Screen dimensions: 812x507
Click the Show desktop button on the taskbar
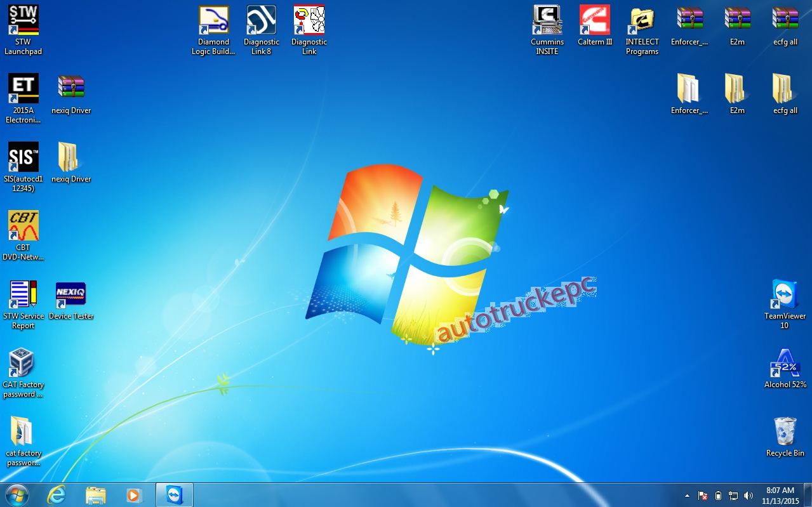(x=808, y=495)
